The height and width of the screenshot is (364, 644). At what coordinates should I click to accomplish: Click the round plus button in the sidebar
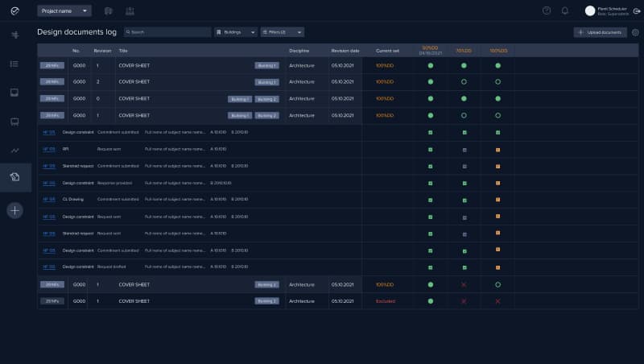tap(15, 210)
